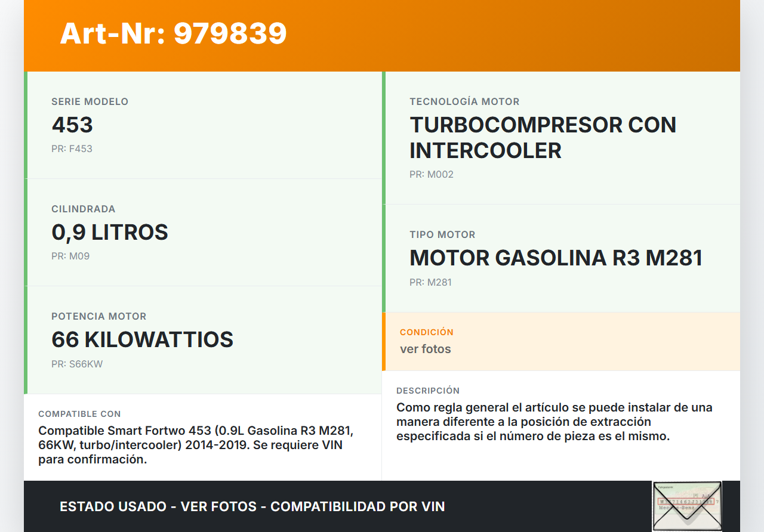The image size is (764, 532).
Task: Click the PR: M002 code
Action: coord(432,174)
